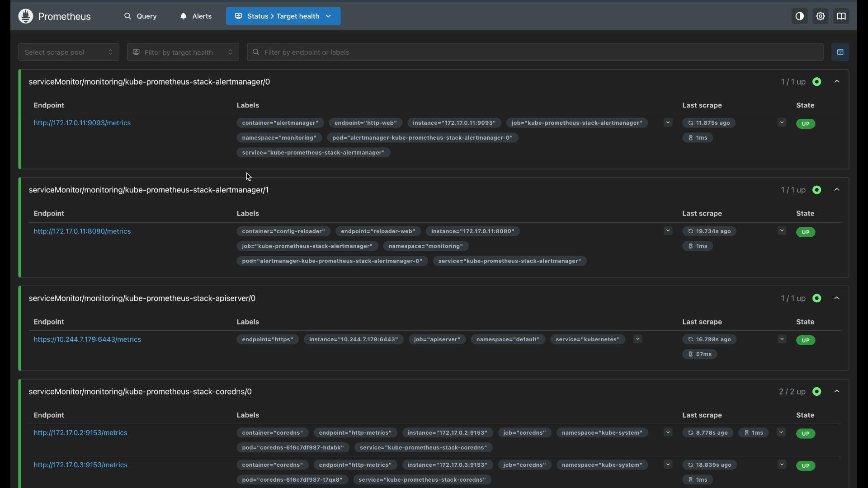Focus the Filter by endpoint or labels field

click(535, 52)
